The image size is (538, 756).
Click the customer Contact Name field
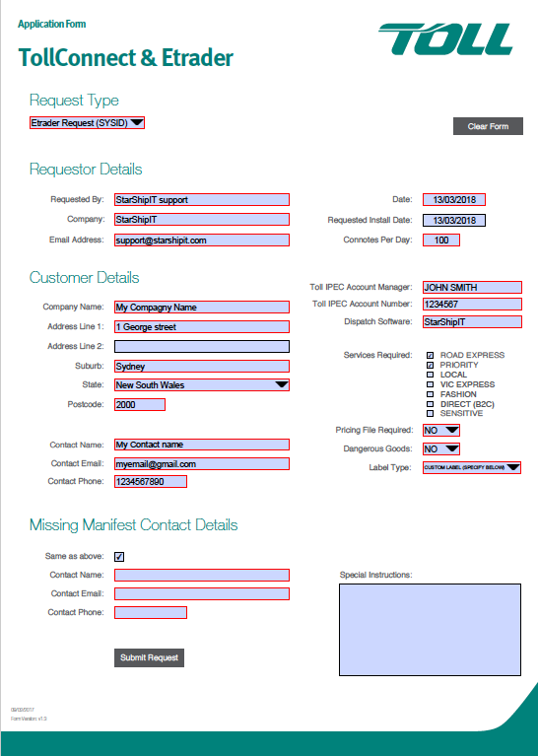coord(202,445)
